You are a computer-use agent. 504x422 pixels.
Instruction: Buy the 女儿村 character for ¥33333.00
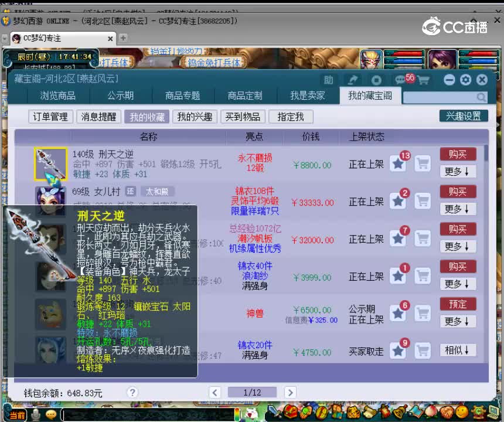pos(458,192)
